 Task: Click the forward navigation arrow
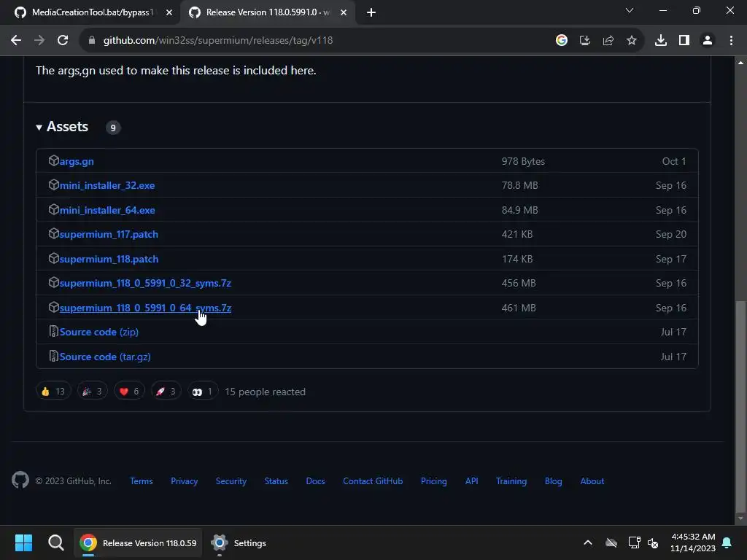coord(39,41)
